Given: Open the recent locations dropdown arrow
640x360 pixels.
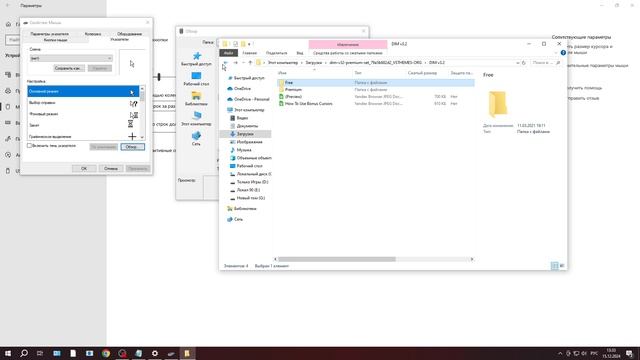Looking at the screenshot, I should 244,63.
